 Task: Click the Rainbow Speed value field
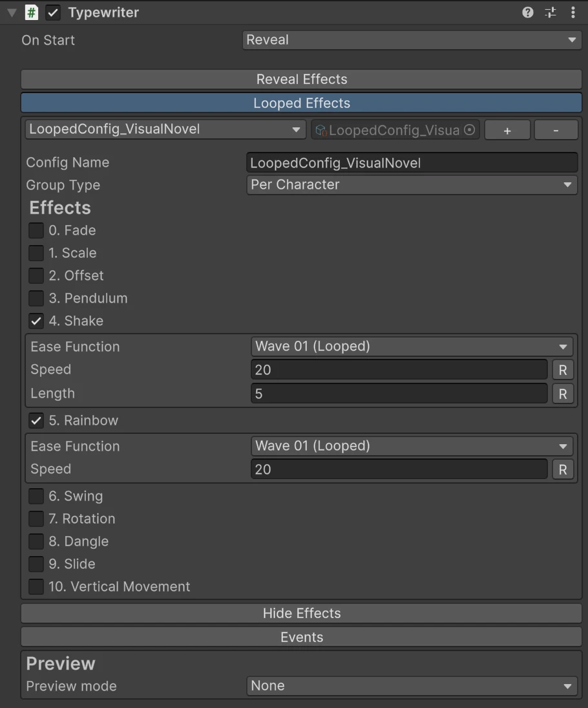point(399,469)
